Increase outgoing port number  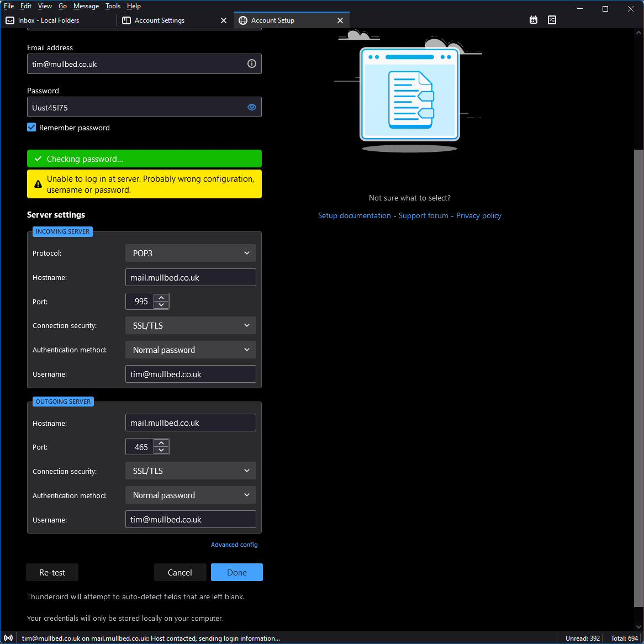(x=161, y=443)
